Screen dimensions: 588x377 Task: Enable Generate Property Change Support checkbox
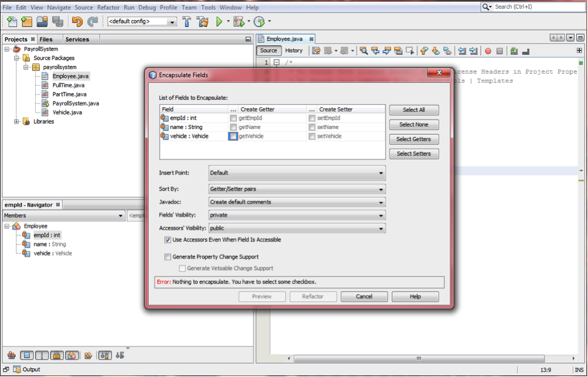167,257
